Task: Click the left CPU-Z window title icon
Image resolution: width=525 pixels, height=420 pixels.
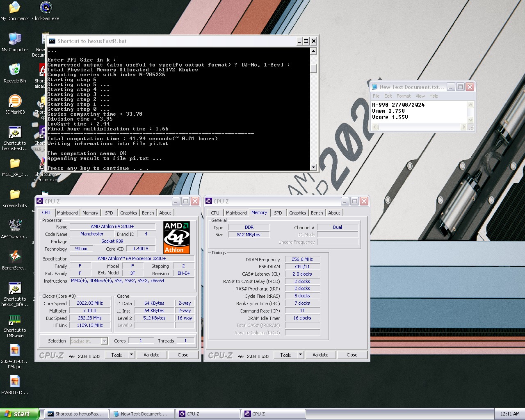Action: point(40,201)
